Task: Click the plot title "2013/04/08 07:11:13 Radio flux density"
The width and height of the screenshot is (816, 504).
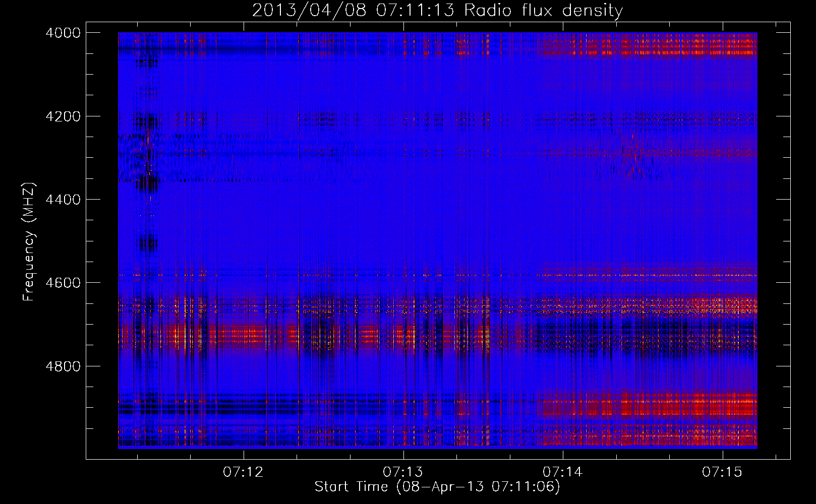Action: coord(437,10)
